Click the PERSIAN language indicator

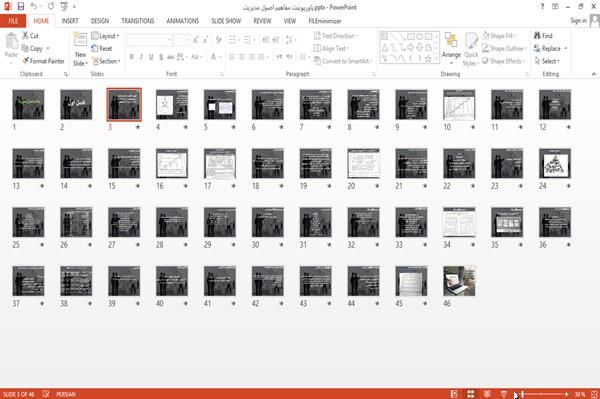tap(66, 394)
